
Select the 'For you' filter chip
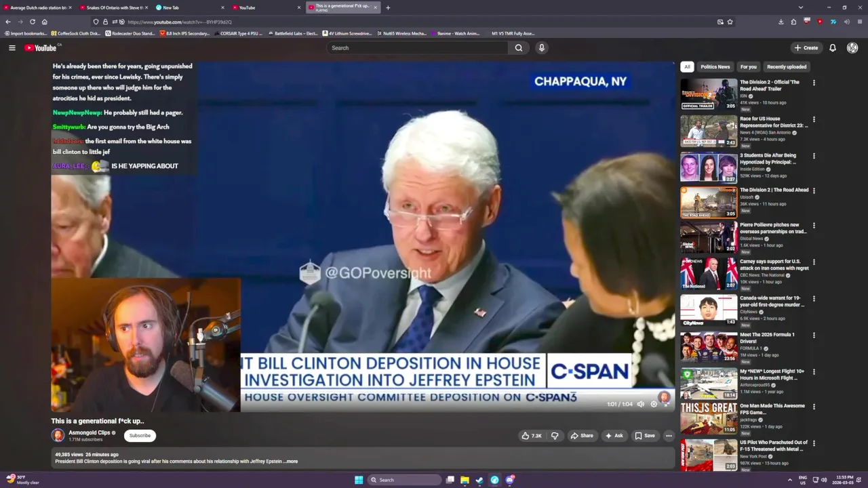[x=748, y=66]
